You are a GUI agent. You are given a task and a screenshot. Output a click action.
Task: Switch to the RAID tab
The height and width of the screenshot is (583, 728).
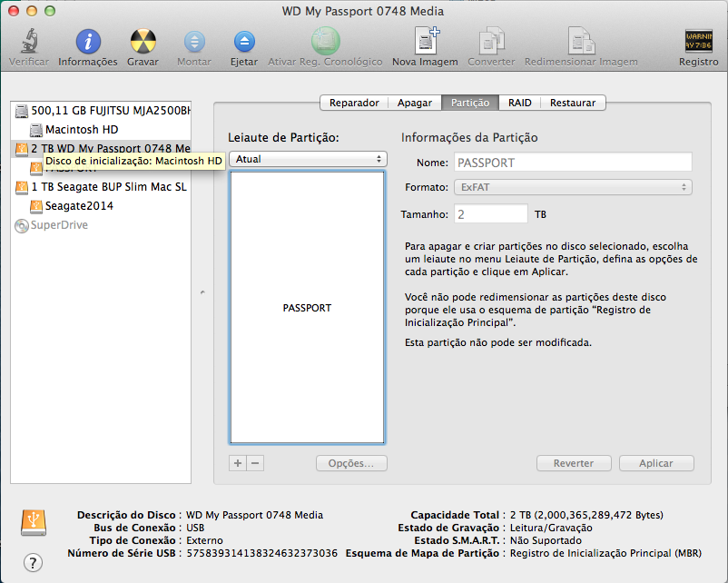pos(519,103)
